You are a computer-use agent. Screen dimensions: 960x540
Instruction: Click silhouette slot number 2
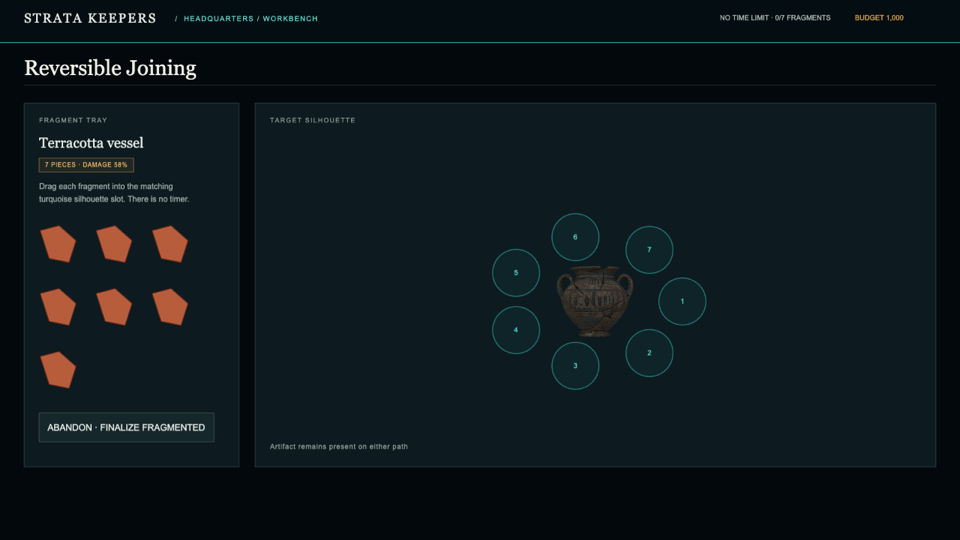pos(649,353)
